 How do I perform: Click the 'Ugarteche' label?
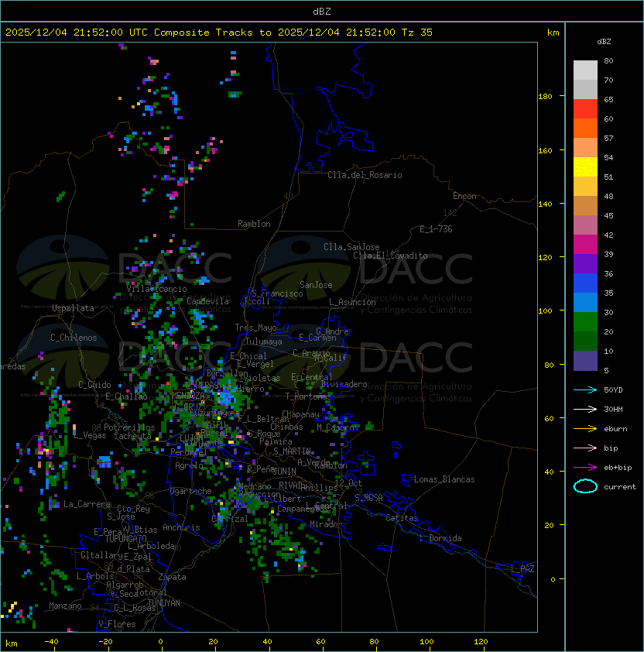[x=191, y=491]
